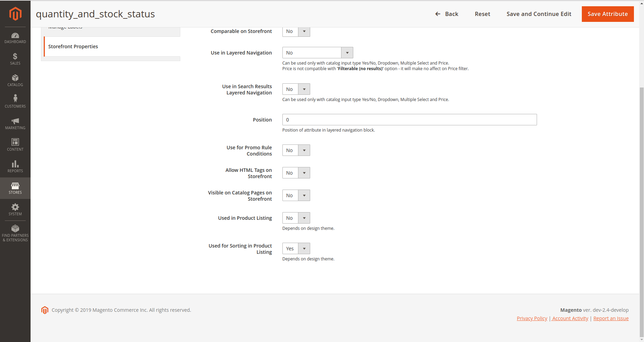Click the 'Use in Layered Navigation' label
The image size is (644, 342).
tap(241, 53)
